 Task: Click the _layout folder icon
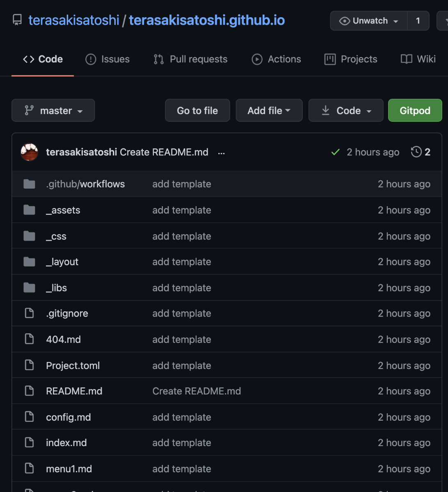[29, 262]
